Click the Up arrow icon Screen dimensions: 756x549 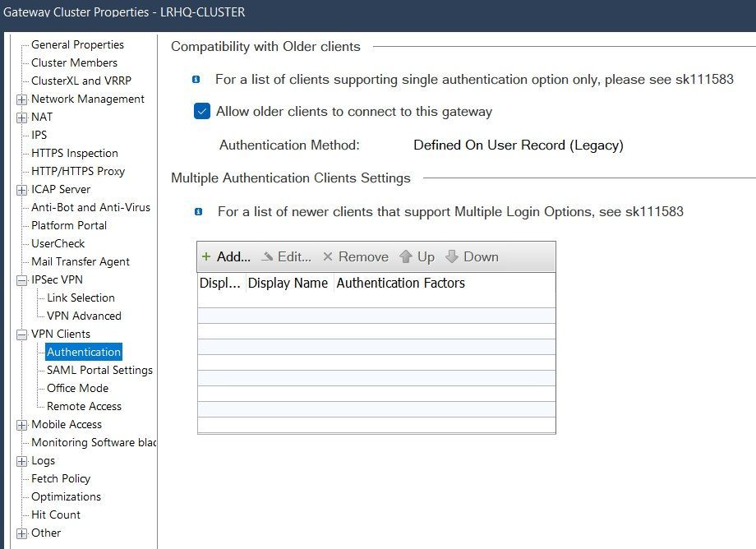406,257
